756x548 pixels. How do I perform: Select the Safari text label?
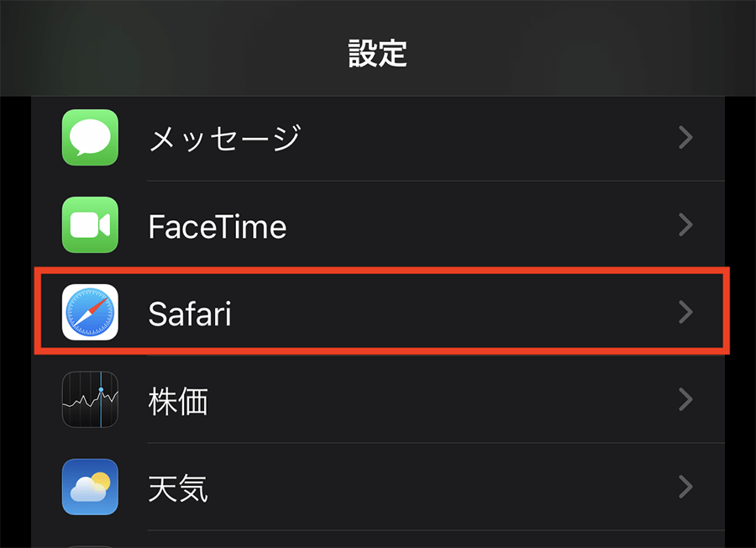point(189,314)
